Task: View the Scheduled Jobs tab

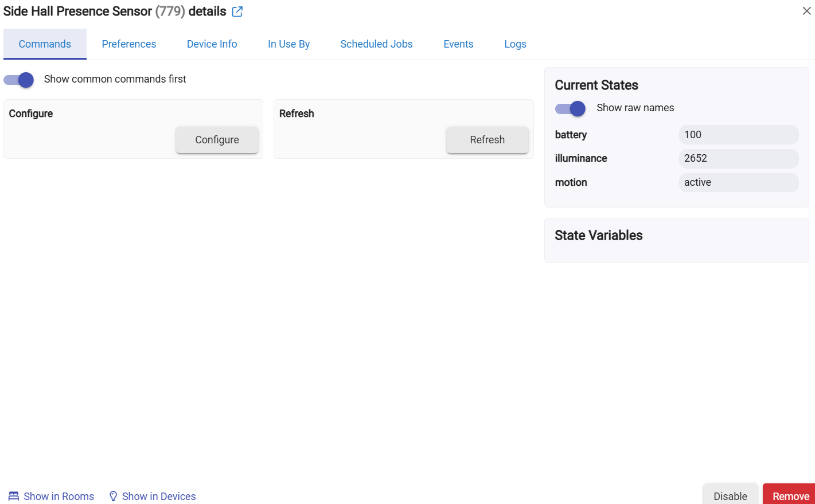Action: click(x=376, y=44)
